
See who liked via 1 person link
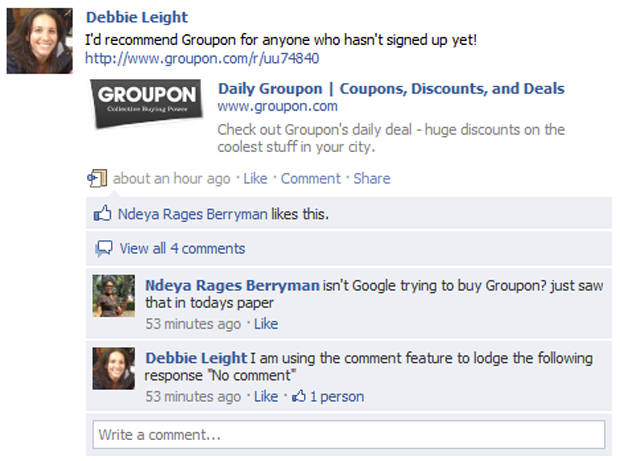[x=336, y=397]
